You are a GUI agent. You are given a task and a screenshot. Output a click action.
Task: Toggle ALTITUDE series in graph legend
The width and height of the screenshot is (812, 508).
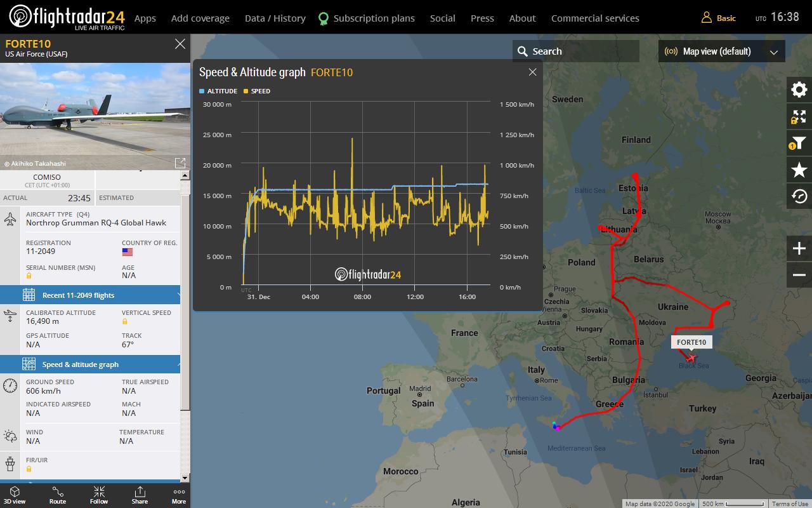[218, 91]
